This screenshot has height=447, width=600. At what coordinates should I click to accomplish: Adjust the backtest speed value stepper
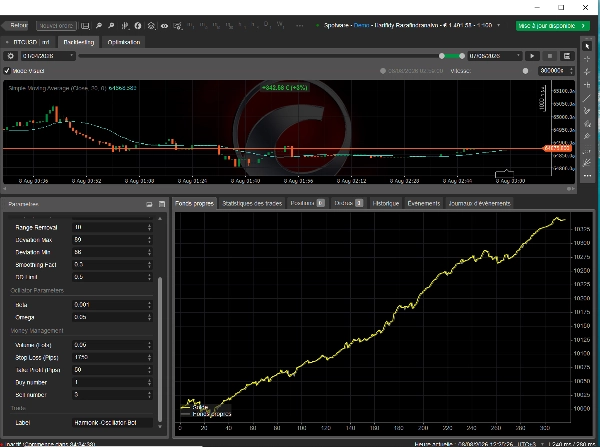click(571, 71)
